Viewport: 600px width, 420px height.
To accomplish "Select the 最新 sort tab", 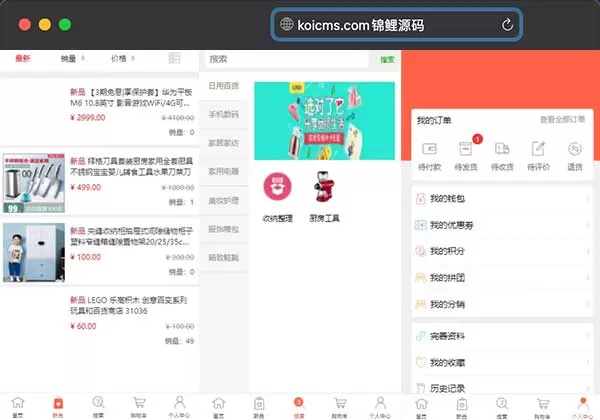I will click(x=23, y=59).
